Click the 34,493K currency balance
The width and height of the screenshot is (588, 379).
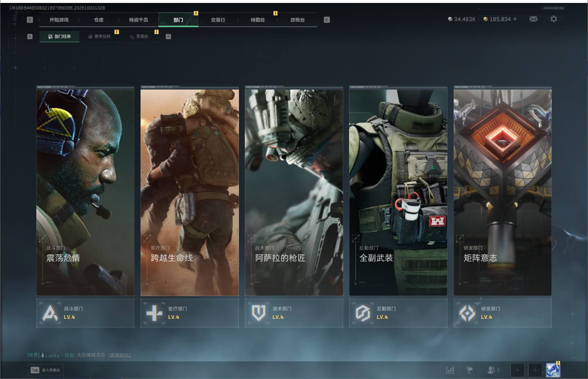462,19
